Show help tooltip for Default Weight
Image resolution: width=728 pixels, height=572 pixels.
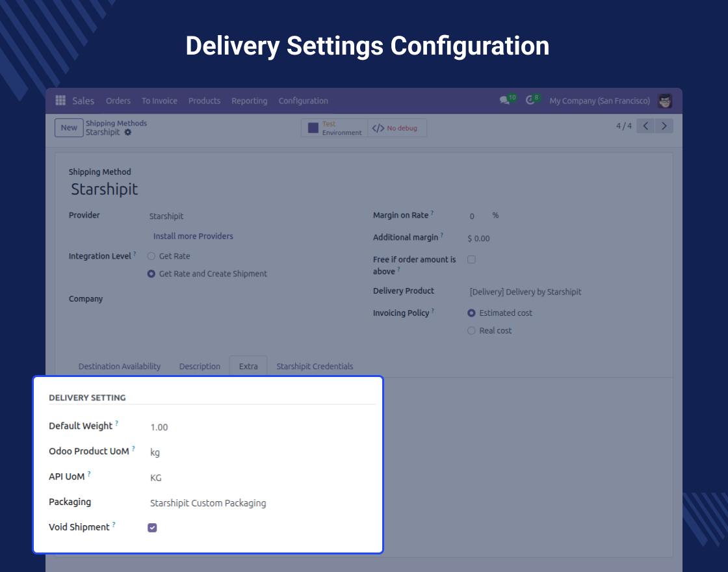tap(116, 423)
